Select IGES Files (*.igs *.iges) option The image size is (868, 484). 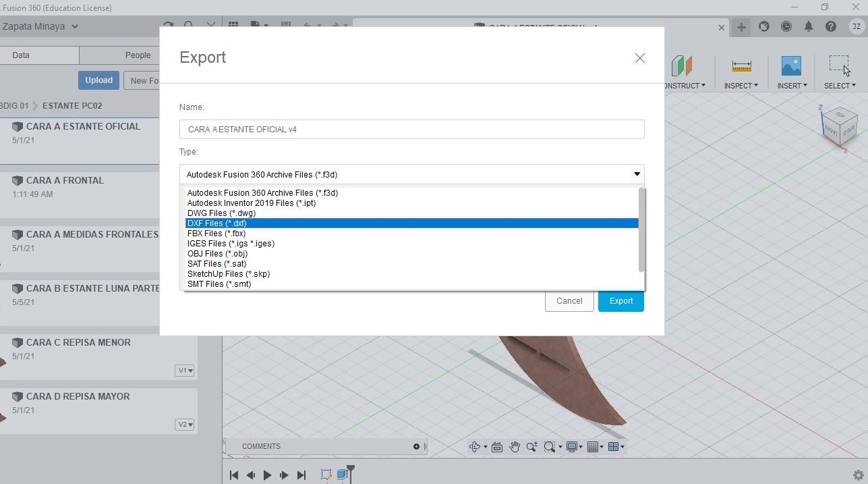[411, 244]
